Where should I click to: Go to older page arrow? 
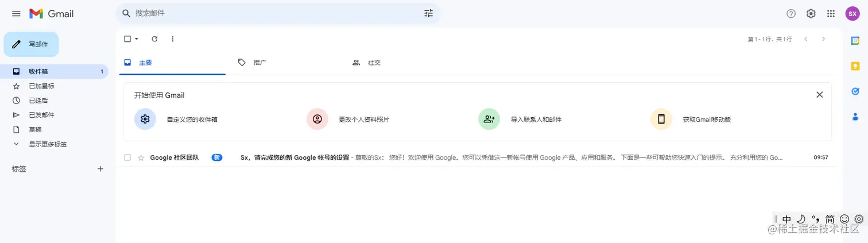click(x=824, y=39)
